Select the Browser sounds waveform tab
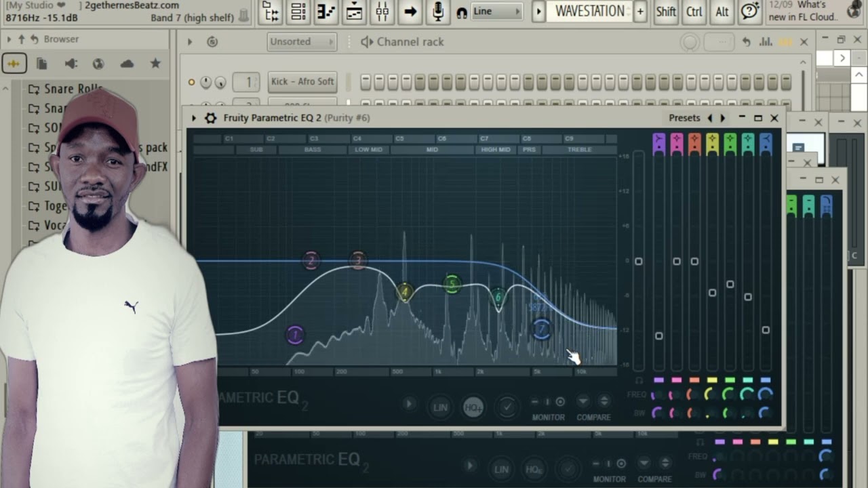The image size is (868, 488). pos(14,64)
